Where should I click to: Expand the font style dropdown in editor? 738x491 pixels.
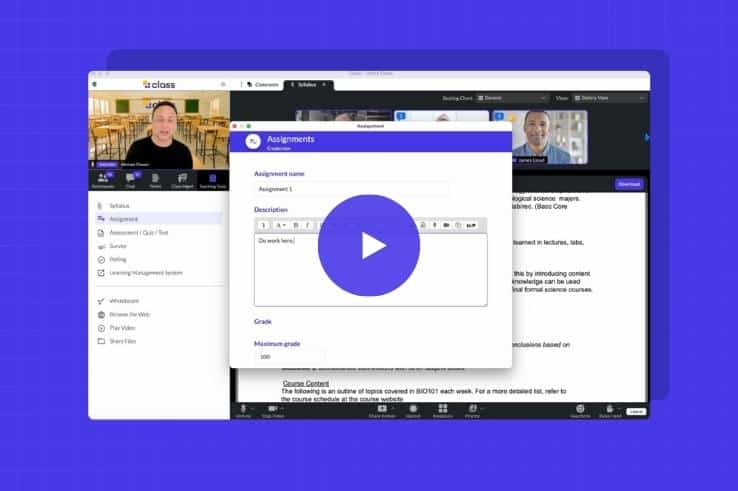(281, 225)
